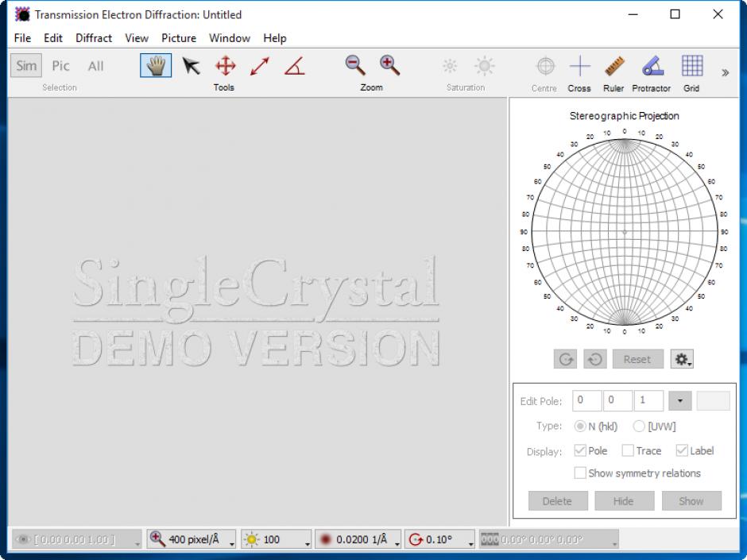The height and width of the screenshot is (560, 747).
Task: Click the pole colour swatch
Action: coord(713,400)
